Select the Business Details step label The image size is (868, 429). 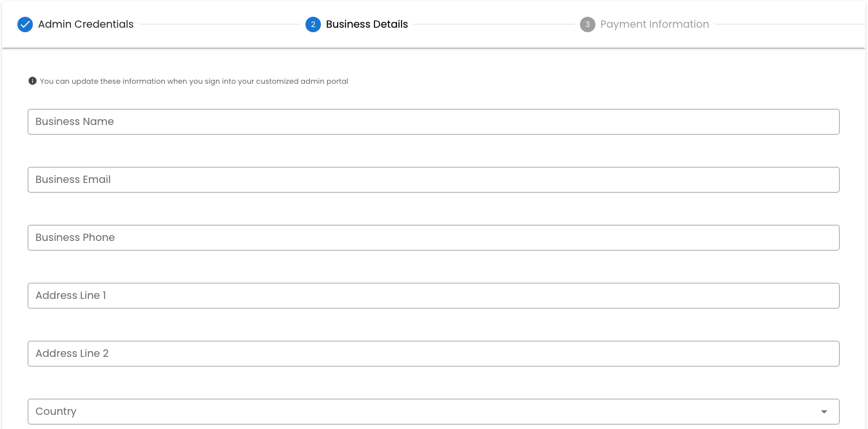[x=367, y=24]
